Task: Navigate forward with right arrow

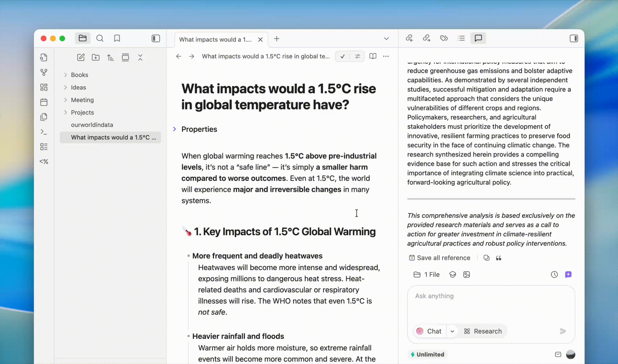Action: 191,56
